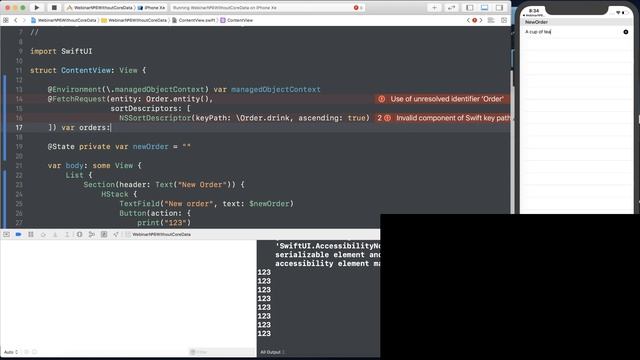The width and height of the screenshot is (640, 360).
Task: Pause program execution
Action: tap(31, 234)
